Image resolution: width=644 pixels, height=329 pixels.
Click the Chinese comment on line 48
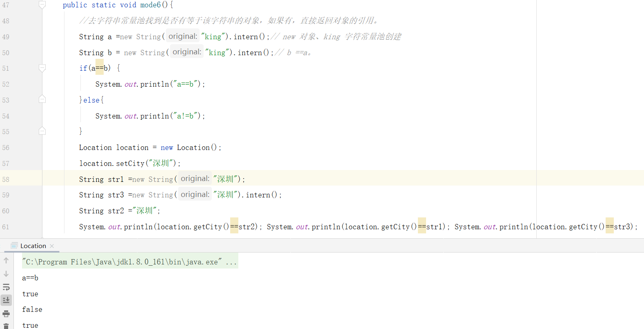coord(230,20)
